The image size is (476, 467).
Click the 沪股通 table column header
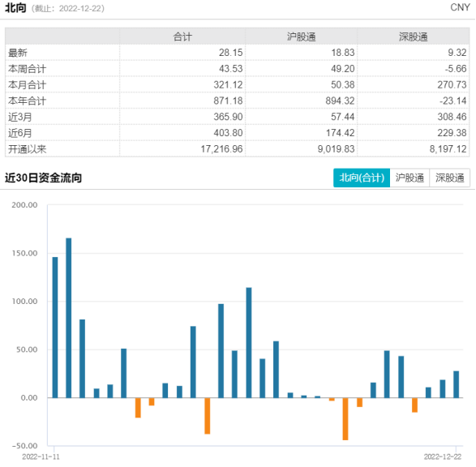coord(301,36)
